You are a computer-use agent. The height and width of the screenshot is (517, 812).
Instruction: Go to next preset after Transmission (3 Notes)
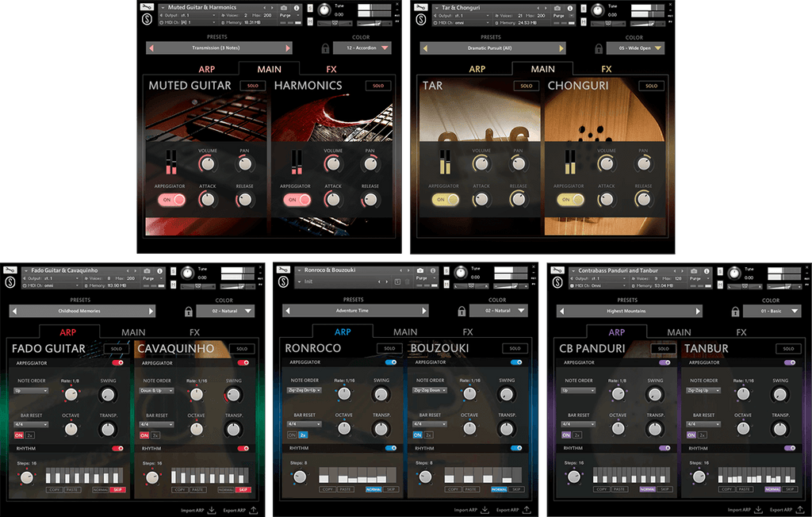288,48
